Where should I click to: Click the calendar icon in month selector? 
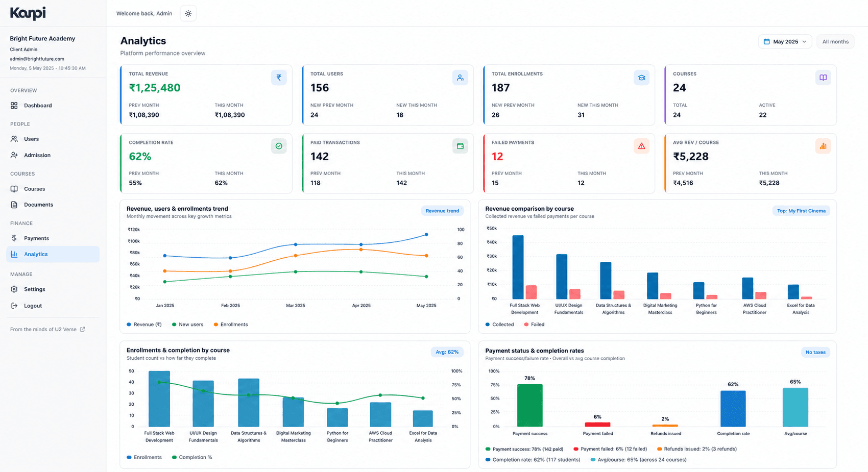(x=766, y=42)
